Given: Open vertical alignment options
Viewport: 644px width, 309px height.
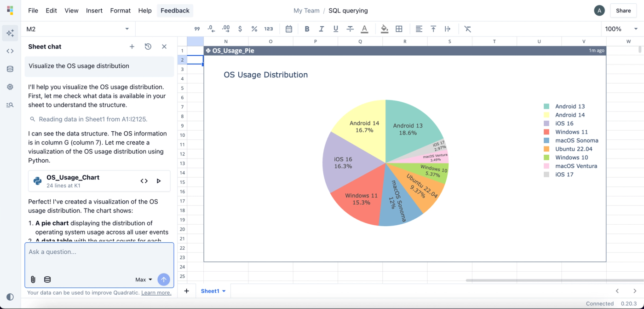Looking at the screenshot, I should (x=433, y=29).
